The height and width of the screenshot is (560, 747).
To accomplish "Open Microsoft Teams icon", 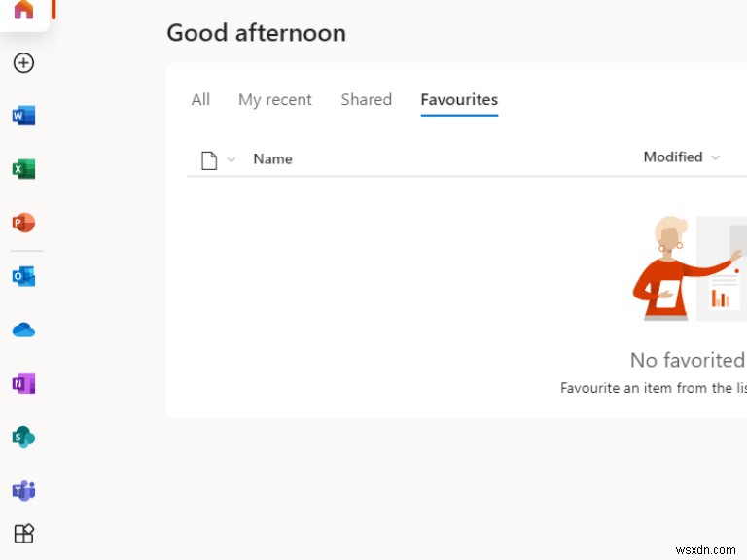I will 23,490.
